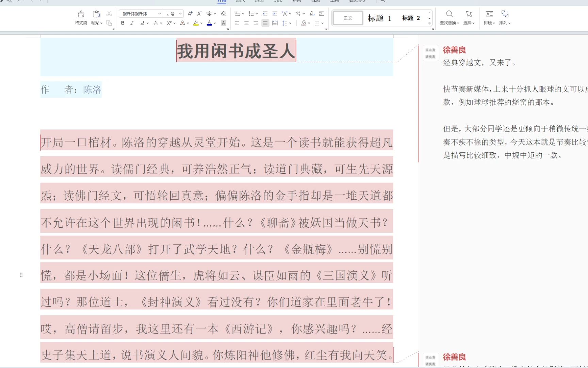Click author name 陈洛
Screen dimensions: 588x368
[x=92, y=90]
